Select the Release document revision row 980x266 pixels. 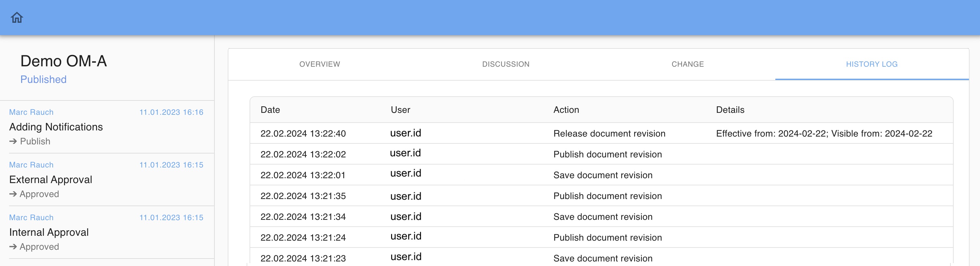609,134
